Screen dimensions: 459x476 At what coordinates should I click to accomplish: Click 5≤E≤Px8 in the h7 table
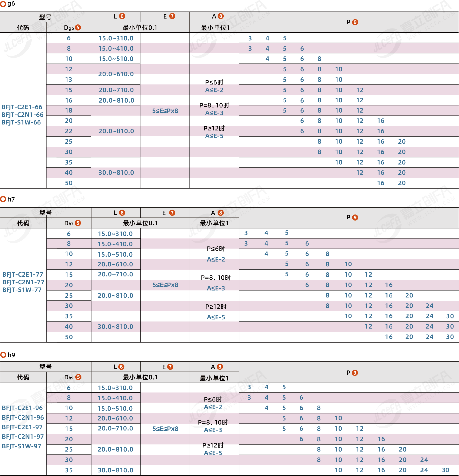click(165, 285)
